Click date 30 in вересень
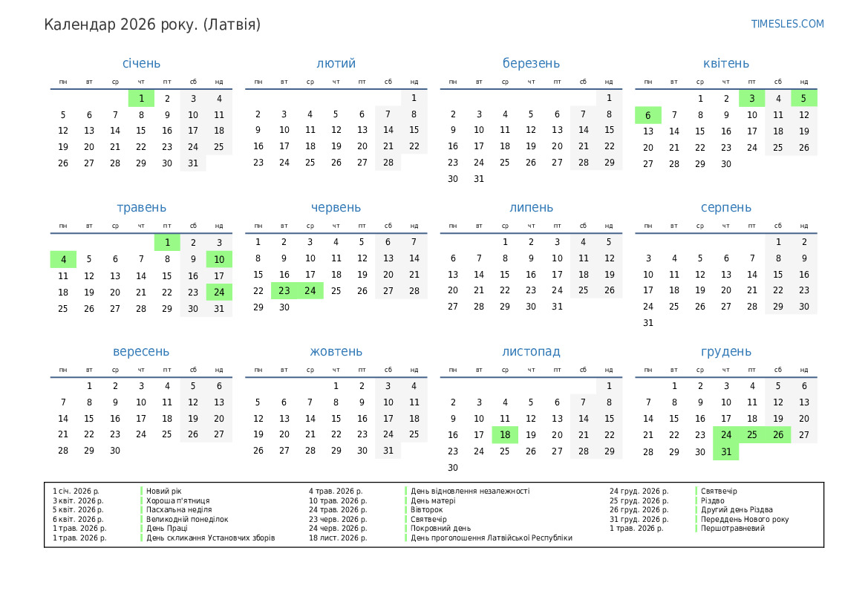This screenshot has height=614, width=868. click(x=115, y=451)
